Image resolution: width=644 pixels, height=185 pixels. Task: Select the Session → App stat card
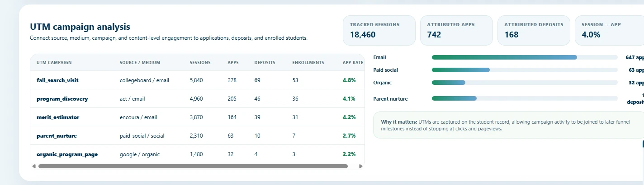[610, 30]
